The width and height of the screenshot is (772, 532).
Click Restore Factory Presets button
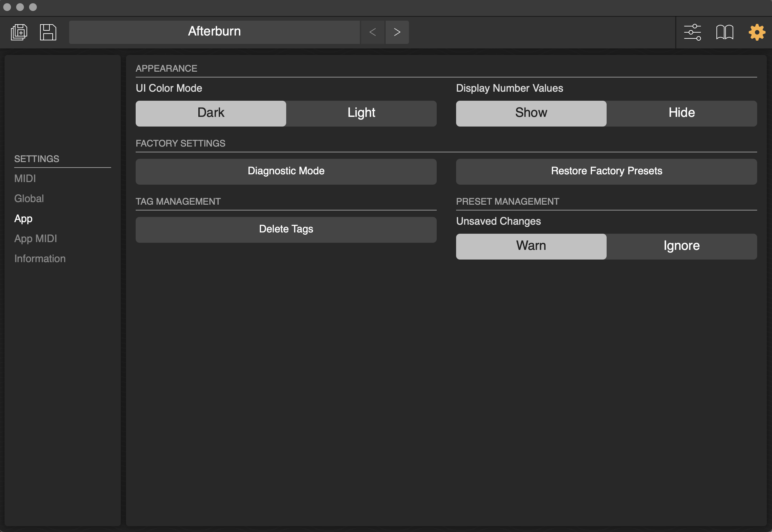tap(606, 171)
